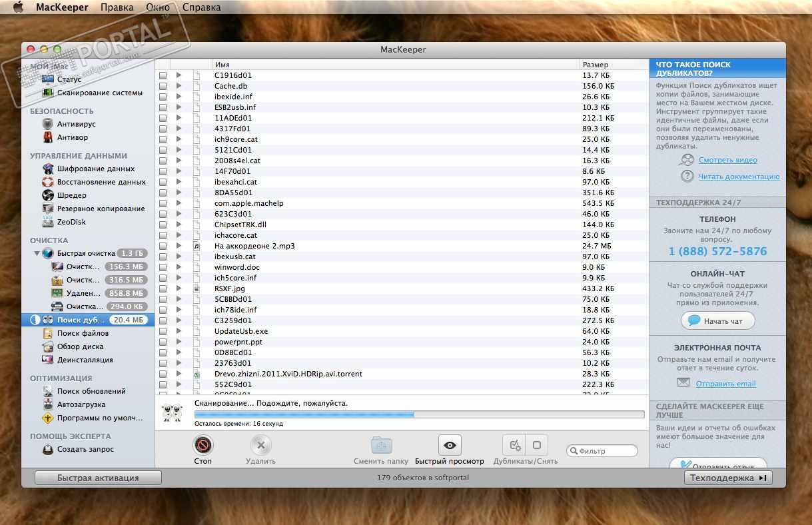Expand На аккордеоне 2.mp3 row

[x=179, y=246]
